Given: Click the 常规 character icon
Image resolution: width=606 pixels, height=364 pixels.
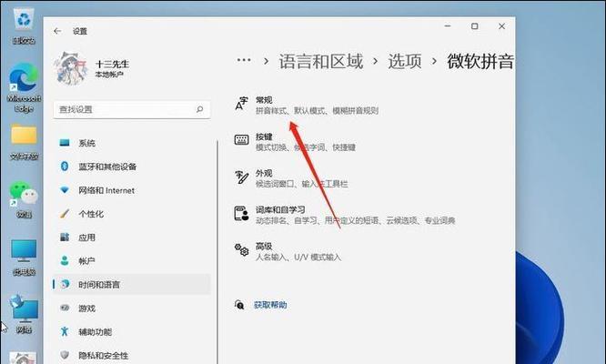Looking at the screenshot, I should coord(241,104).
